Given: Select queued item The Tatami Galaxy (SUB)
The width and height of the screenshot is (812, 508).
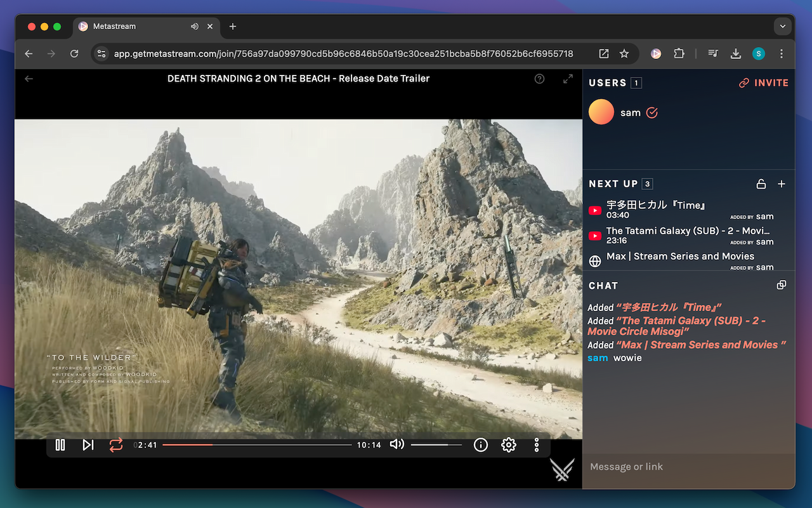Looking at the screenshot, I should coord(688,236).
